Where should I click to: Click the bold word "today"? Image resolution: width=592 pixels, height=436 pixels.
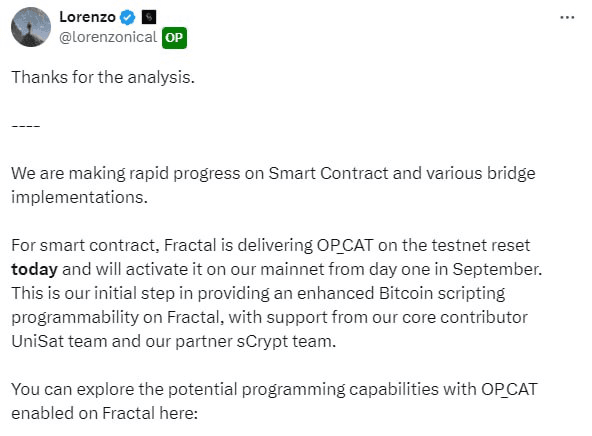(34, 270)
